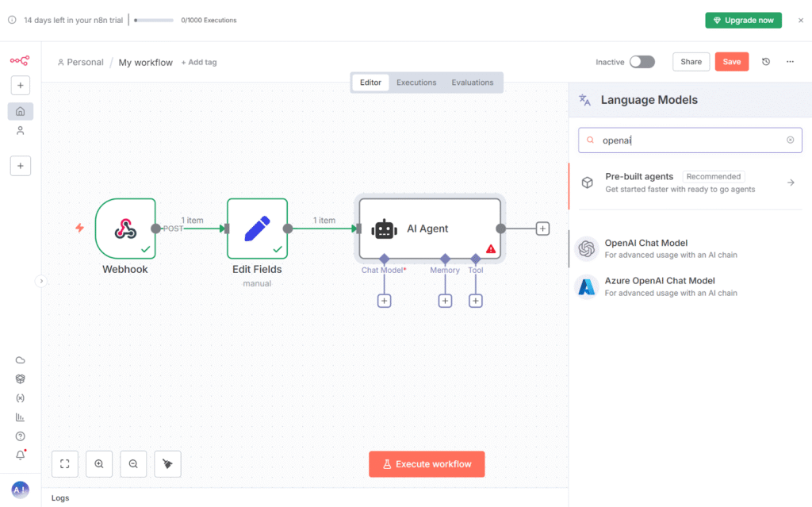Open the Pre-built agents arrow
The height and width of the screenshot is (507, 812).
click(790, 182)
